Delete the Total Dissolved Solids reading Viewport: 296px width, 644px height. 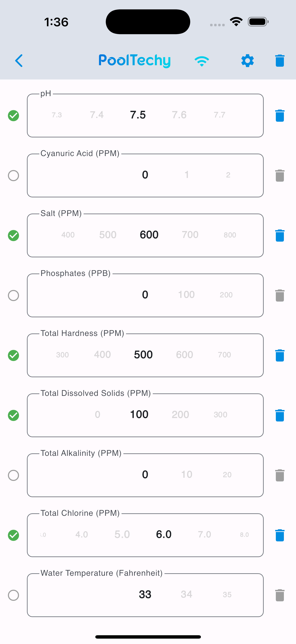[280, 415]
